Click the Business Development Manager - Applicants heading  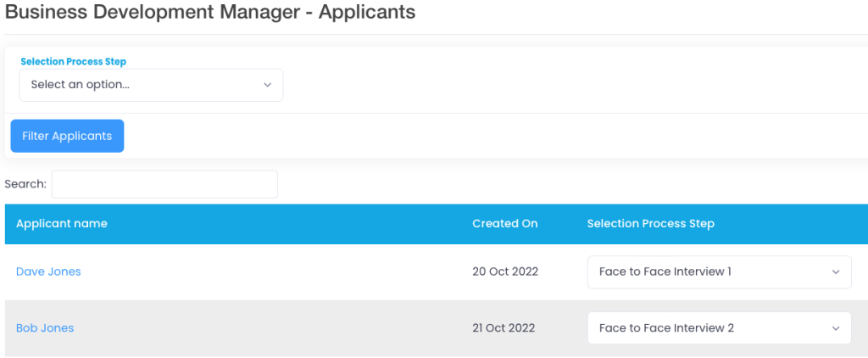click(x=210, y=12)
